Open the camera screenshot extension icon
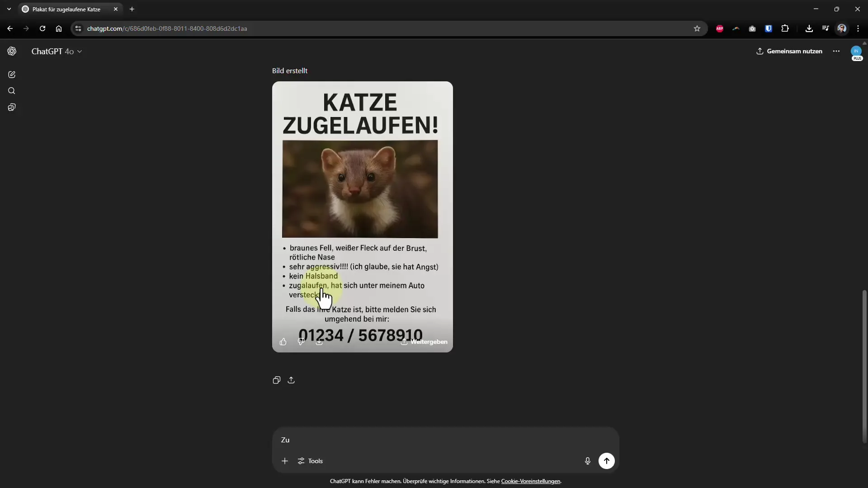 tap(752, 28)
